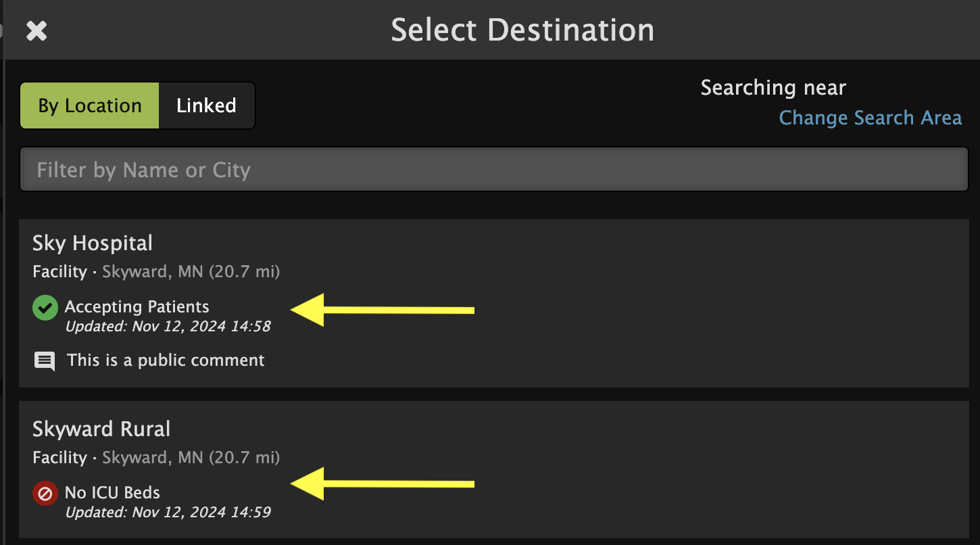Click the 'This is a public comment' text
This screenshot has width=980, height=545.
[166, 360]
